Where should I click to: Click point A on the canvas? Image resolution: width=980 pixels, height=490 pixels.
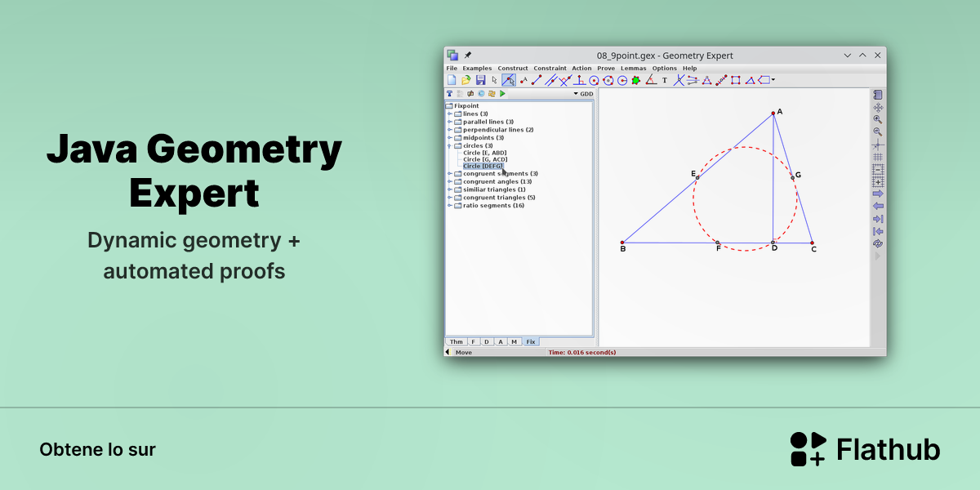pyautogui.click(x=773, y=113)
